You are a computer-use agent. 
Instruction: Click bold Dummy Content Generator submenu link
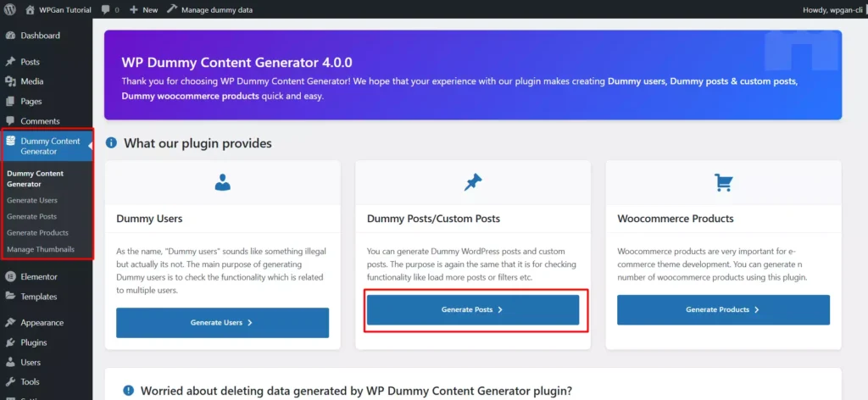35,179
